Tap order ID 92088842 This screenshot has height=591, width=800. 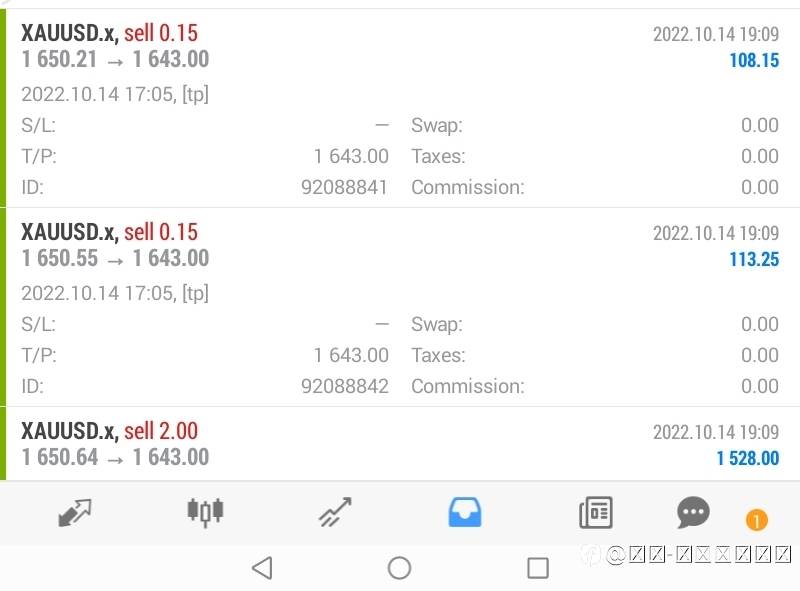344,386
